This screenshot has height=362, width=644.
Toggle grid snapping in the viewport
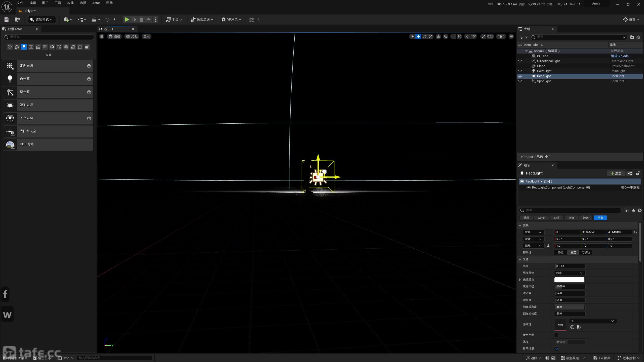[x=453, y=36]
